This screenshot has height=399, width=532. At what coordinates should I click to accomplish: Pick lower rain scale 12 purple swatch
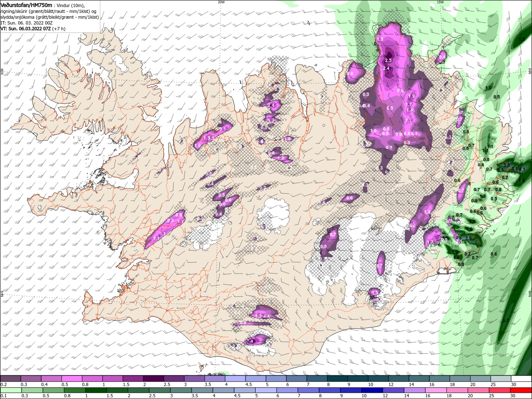393,390
